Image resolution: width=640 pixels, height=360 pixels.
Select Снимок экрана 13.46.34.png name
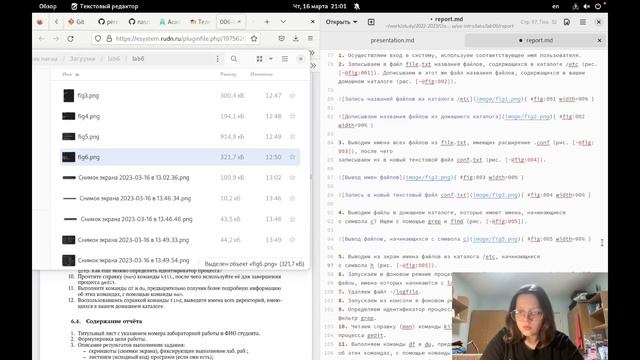coord(135,198)
